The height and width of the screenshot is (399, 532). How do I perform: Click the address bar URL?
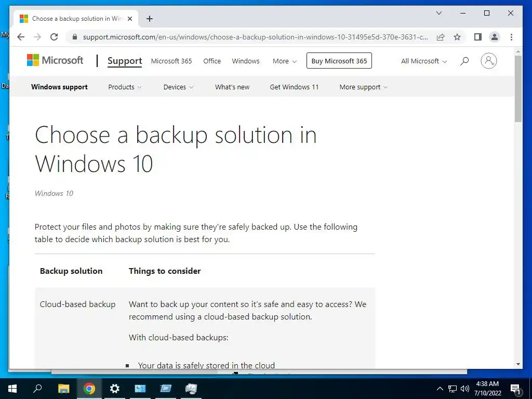255,37
